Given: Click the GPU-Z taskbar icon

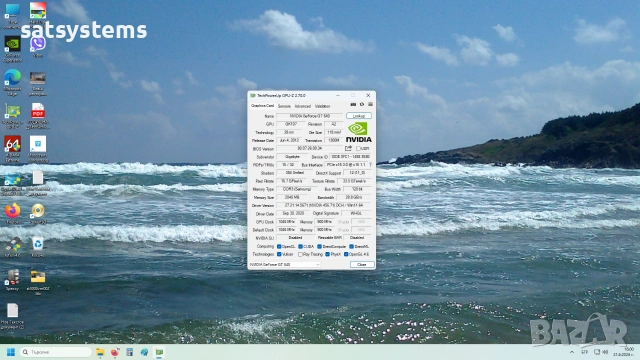Looking at the screenshot, I should click(159, 352).
